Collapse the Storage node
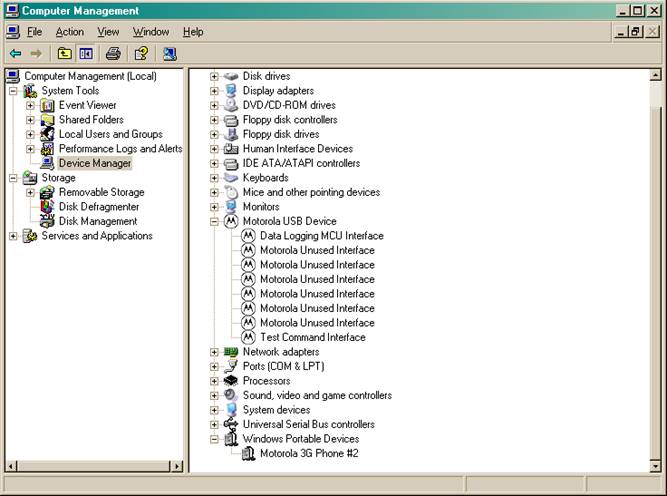667x496 pixels. click(13, 178)
